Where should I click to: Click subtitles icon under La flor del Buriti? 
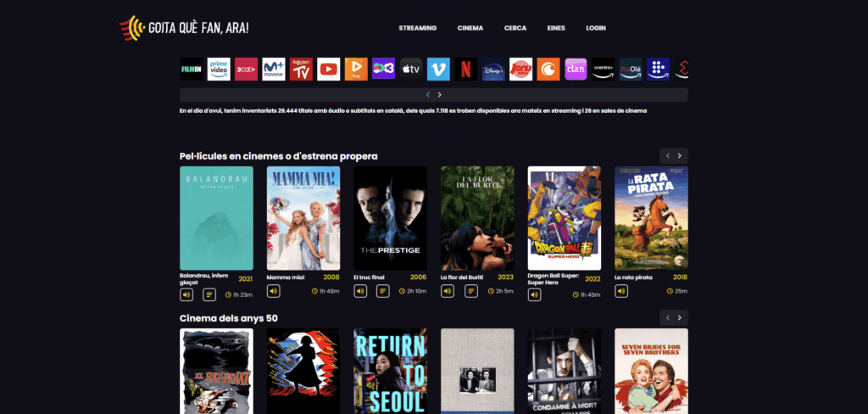[x=471, y=291]
